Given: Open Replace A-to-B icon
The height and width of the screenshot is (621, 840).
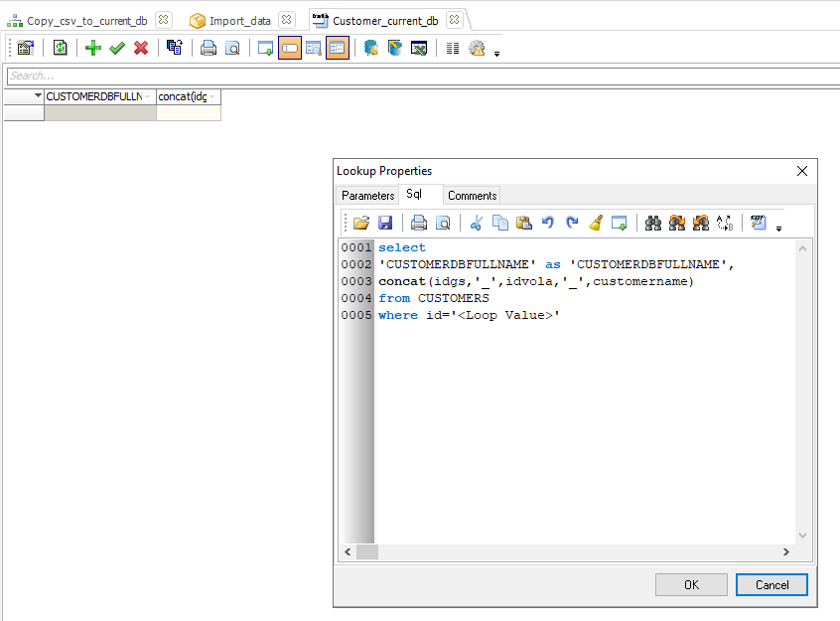Looking at the screenshot, I should coord(725,223).
